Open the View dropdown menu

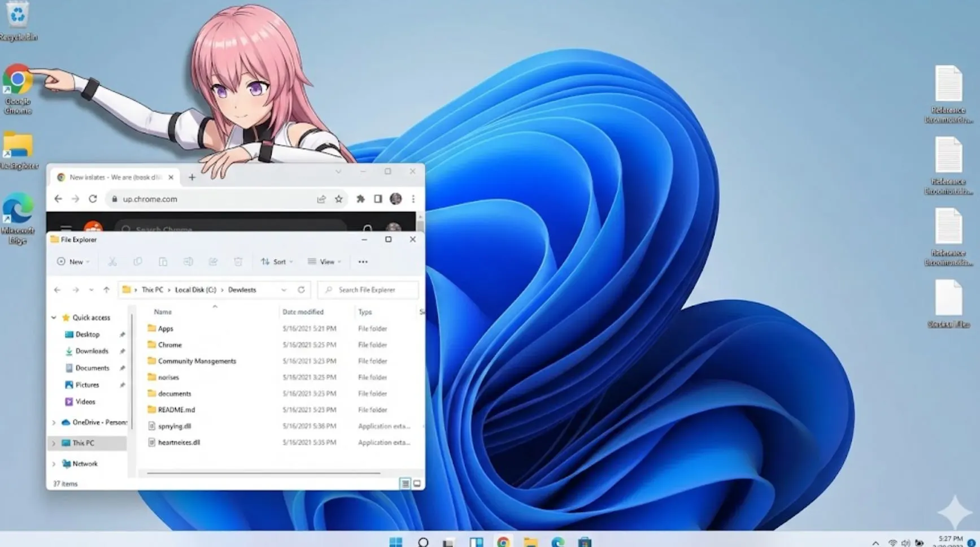tap(324, 262)
